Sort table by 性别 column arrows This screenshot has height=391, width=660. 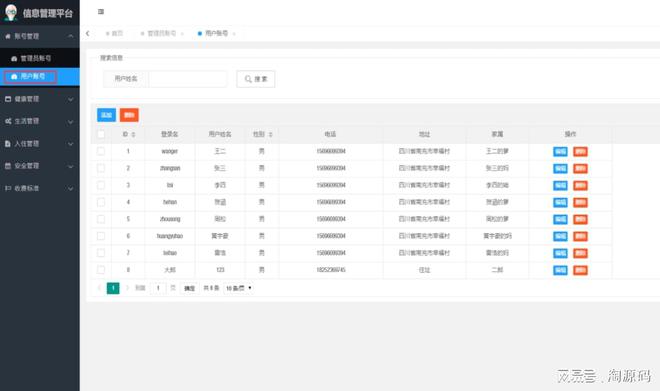point(271,134)
